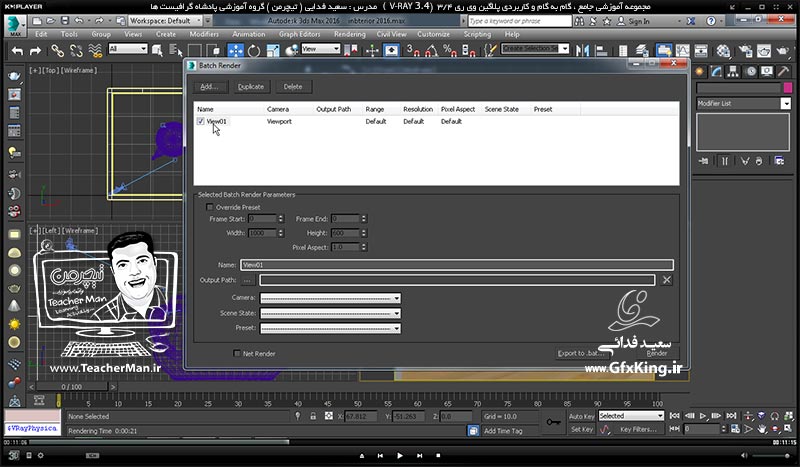Screen dimensions: 800x467
Task: Toggle the 3D Snaps icon
Action: click(x=412, y=51)
